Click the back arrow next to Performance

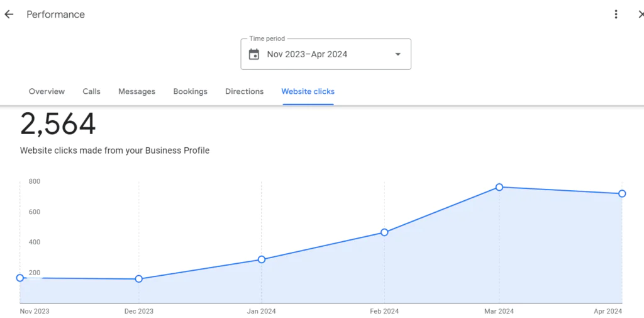click(9, 14)
